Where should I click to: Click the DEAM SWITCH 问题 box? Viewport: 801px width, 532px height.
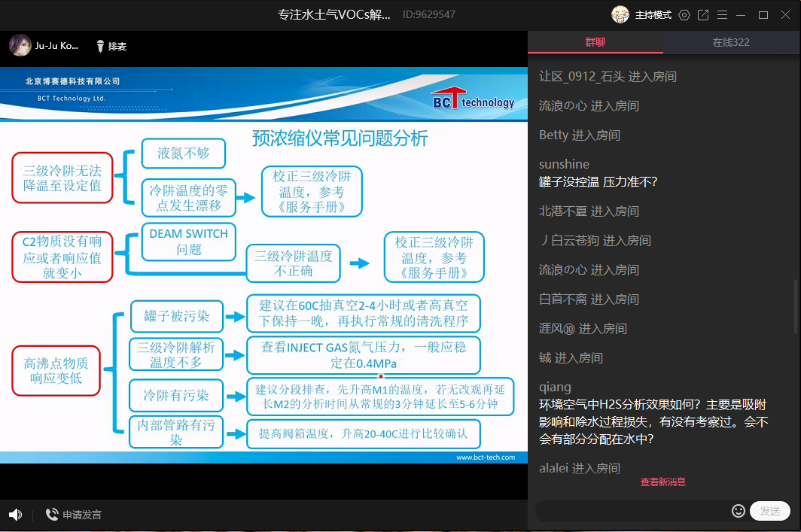(x=188, y=242)
